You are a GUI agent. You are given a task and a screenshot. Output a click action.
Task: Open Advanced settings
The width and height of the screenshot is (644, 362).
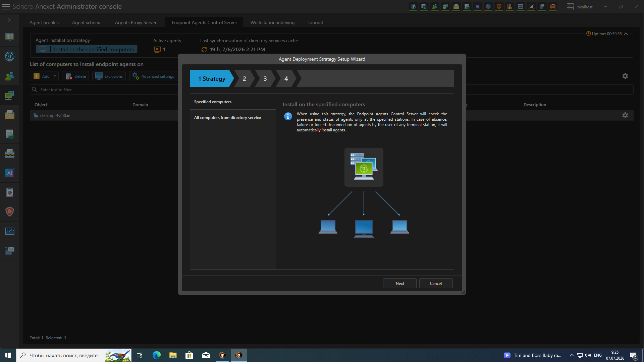[153, 76]
